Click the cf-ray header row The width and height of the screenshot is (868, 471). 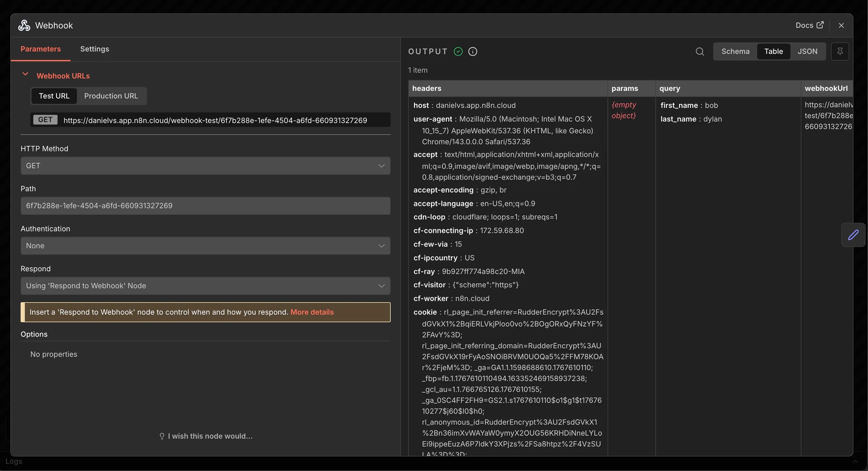point(469,272)
